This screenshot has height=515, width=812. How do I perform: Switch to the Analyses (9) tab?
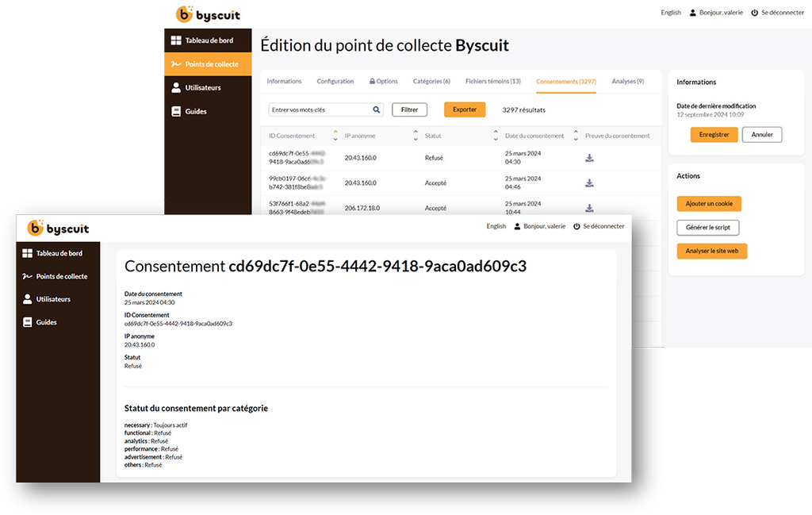point(628,82)
